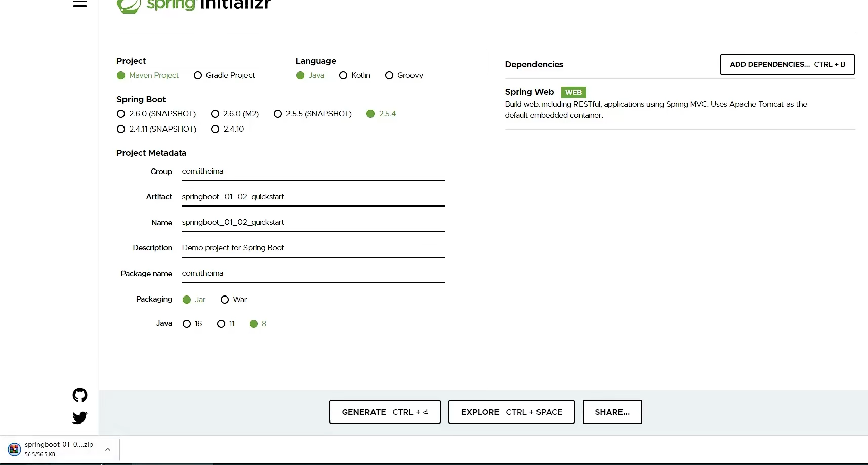Click the Dependencies heading
The height and width of the screenshot is (465, 868).
pos(534,64)
